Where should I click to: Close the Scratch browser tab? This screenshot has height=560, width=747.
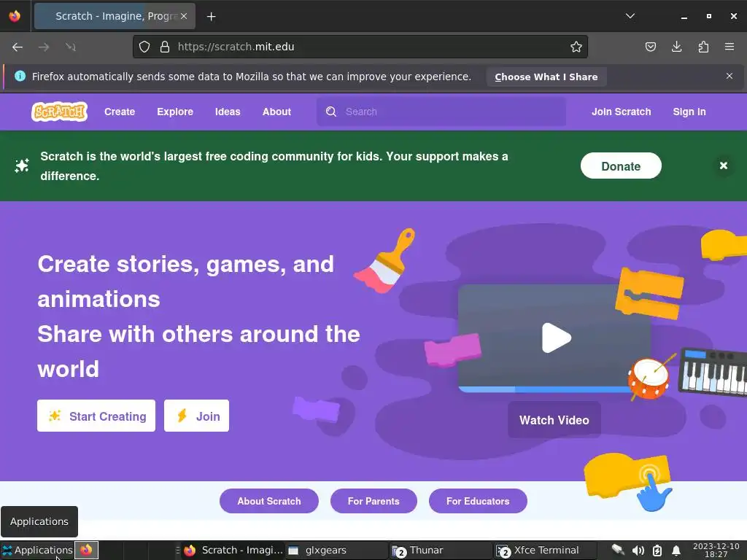(184, 16)
